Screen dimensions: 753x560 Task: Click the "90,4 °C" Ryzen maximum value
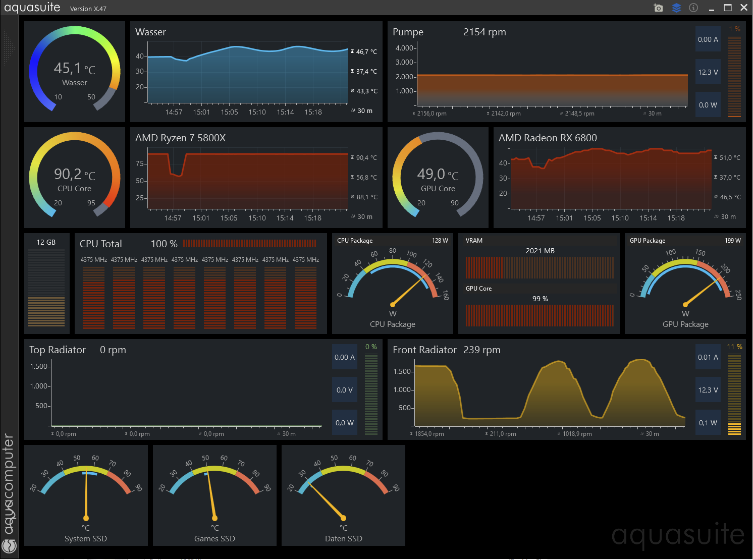coord(366,158)
